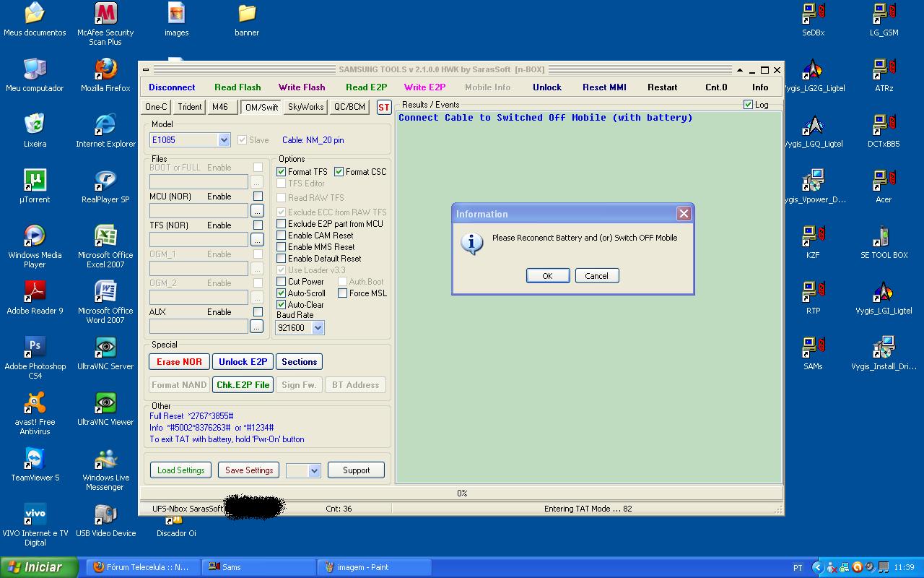Open the LG_GSM desktop shortcut

[884, 19]
